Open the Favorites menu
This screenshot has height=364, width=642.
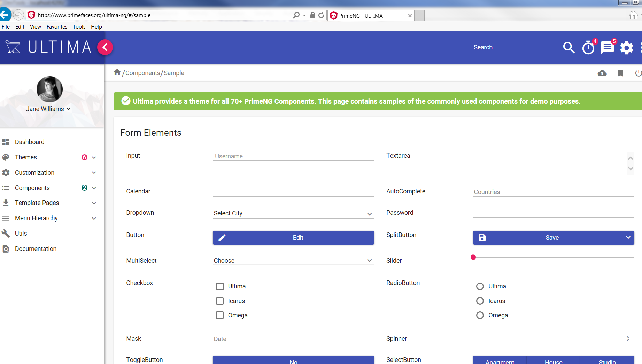point(57,27)
